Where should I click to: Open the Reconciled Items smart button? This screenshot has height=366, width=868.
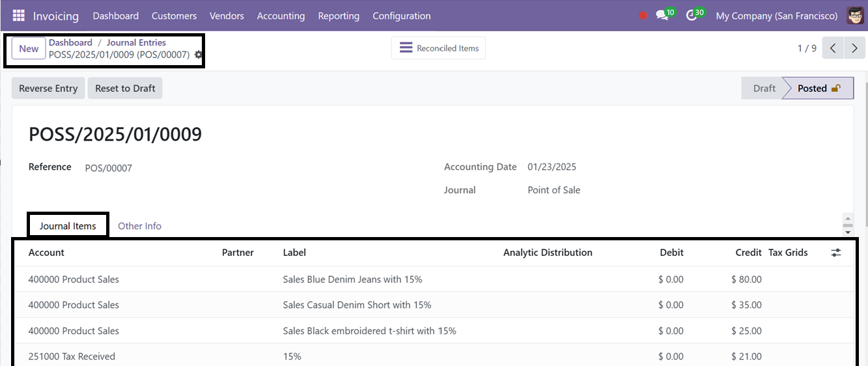click(438, 48)
